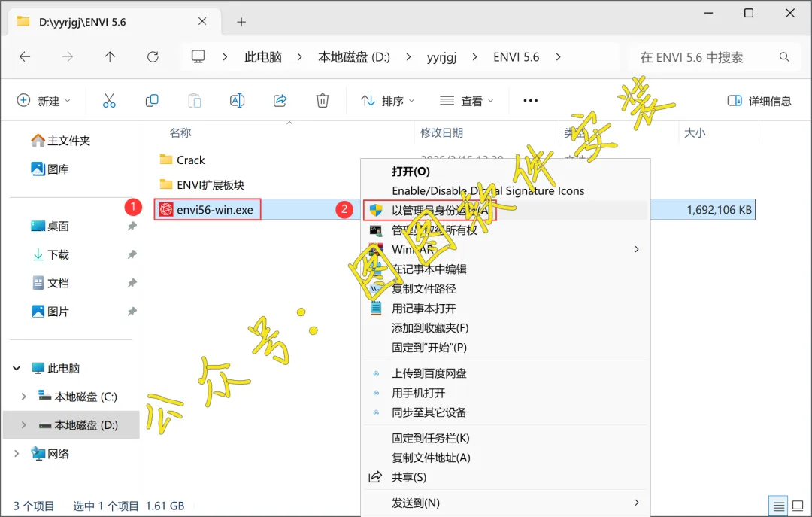The width and height of the screenshot is (812, 517).
Task: Click yyrjgj breadcrumb in address bar
Action: 442,57
